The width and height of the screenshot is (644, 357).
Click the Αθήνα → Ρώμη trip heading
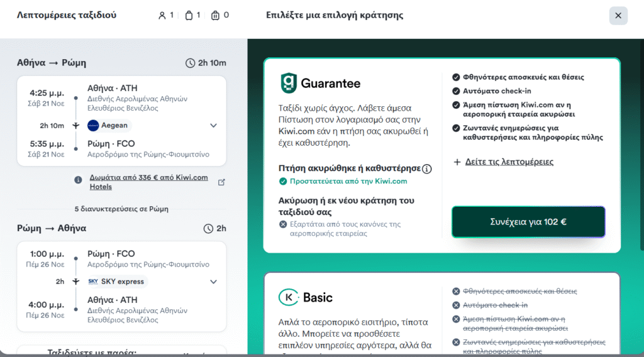point(52,63)
